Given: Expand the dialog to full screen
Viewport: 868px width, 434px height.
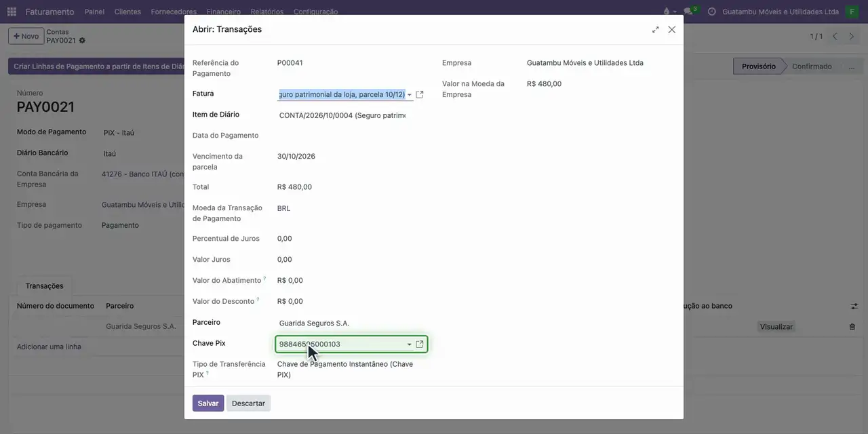Looking at the screenshot, I should [x=656, y=30].
